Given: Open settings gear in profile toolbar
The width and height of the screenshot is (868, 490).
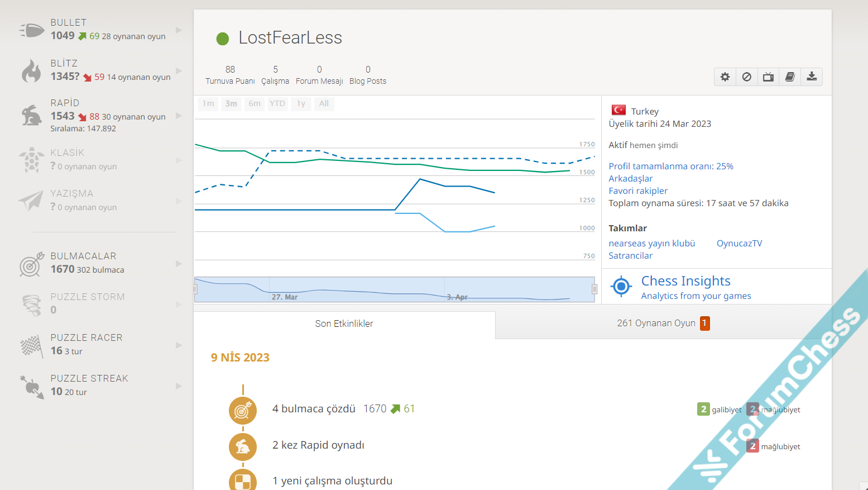Looking at the screenshot, I should tap(725, 77).
